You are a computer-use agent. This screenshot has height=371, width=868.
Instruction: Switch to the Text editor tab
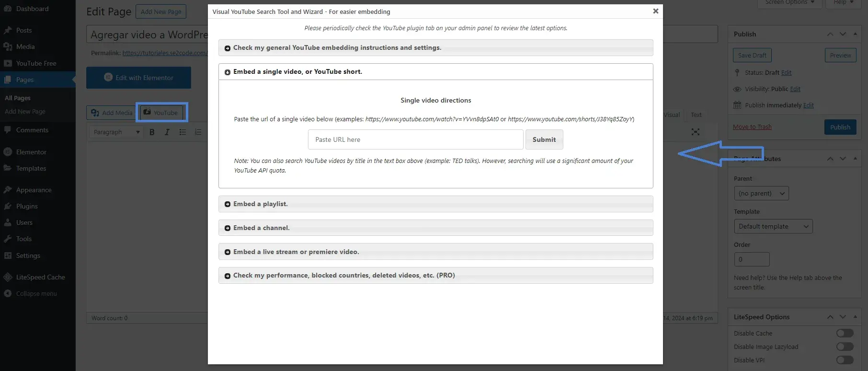coord(696,115)
